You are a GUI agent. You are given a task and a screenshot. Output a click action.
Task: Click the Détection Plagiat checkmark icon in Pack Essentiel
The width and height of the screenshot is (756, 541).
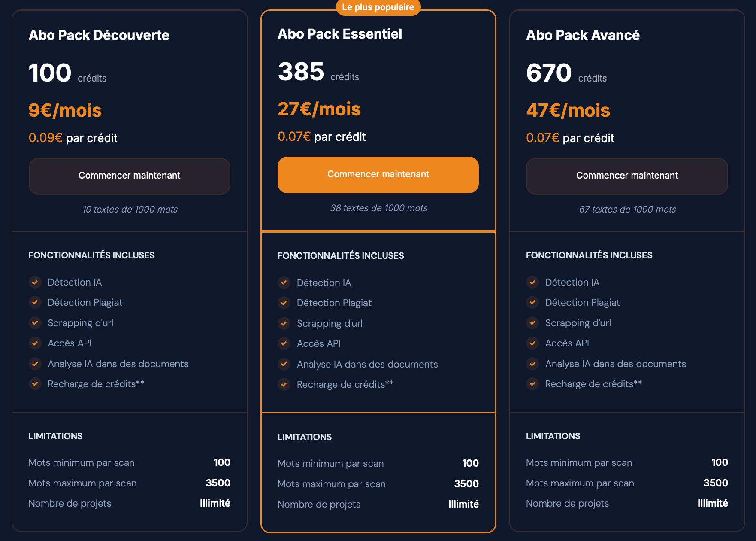[284, 303]
